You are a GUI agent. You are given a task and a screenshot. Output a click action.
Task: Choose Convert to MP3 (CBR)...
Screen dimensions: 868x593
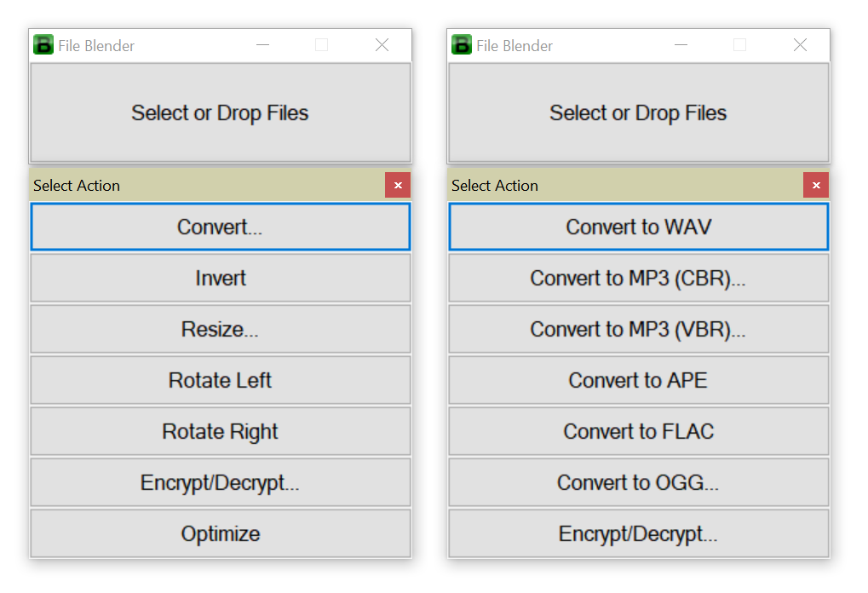638,278
